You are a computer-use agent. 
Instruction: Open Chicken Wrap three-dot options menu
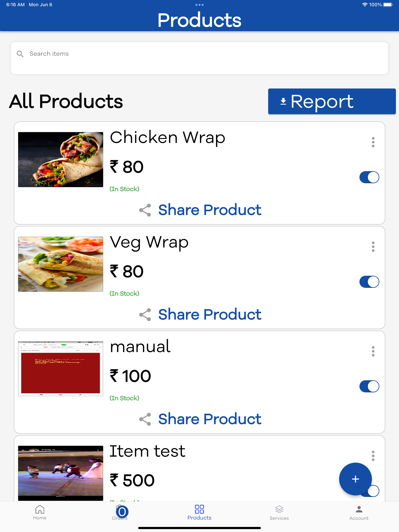pos(373,142)
